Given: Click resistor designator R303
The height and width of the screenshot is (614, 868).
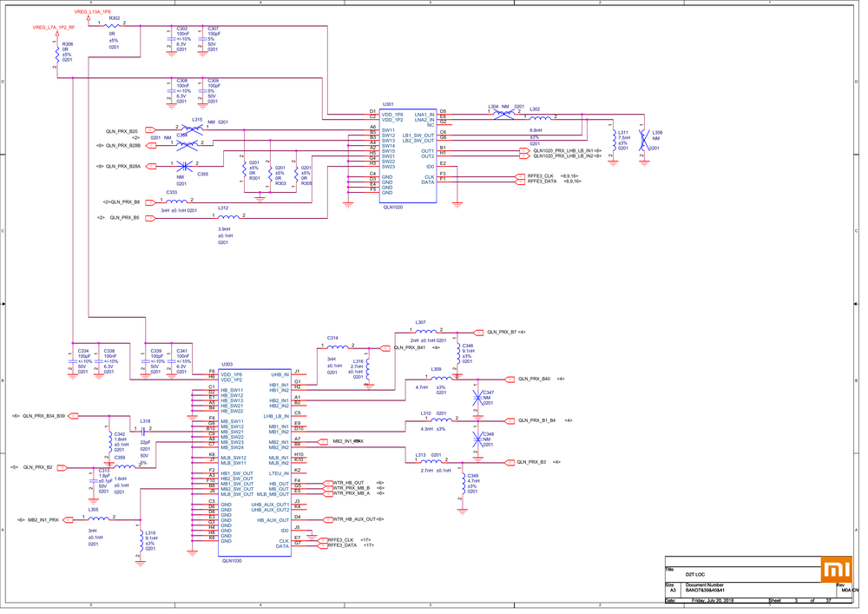Looking at the screenshot, I should point(280,183).
